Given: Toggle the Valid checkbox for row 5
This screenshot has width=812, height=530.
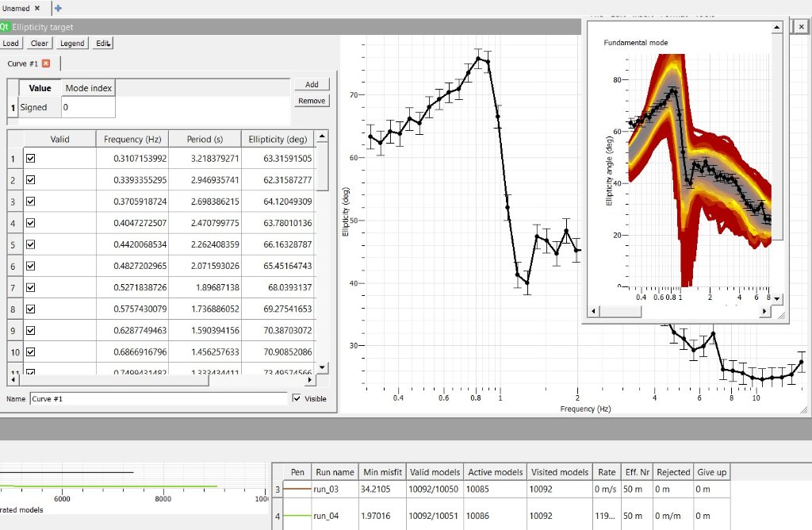Looking at the screenshot, I should coord(31,244).
